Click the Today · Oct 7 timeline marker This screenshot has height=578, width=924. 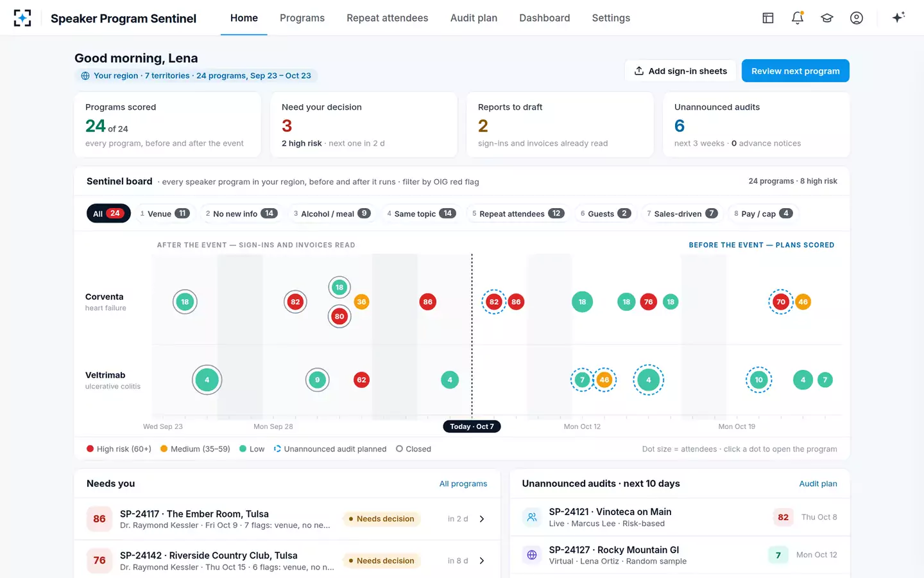472,426
